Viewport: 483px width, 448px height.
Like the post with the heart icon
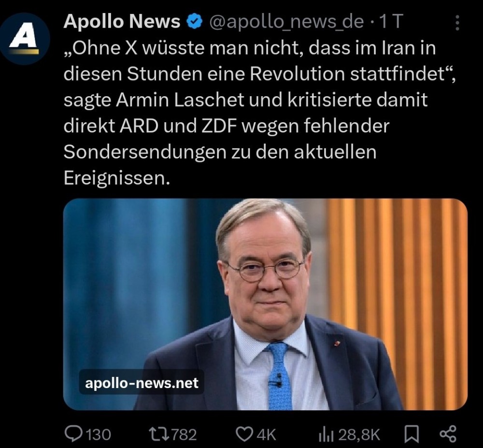244,434
